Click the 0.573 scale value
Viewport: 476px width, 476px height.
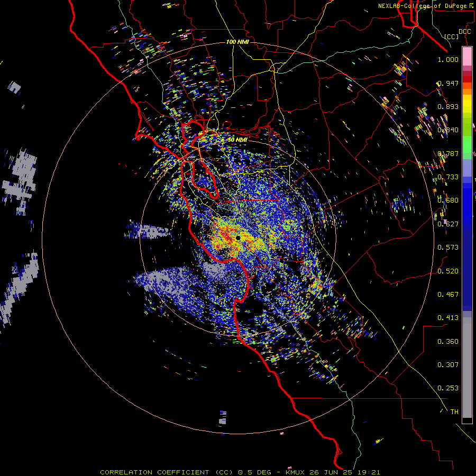tap(448, 248)
